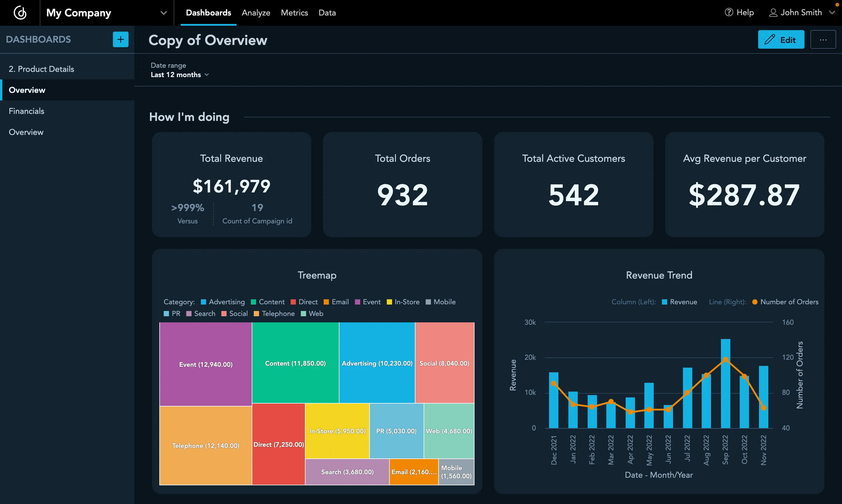Viewport: 842px width, 504px height.
Task: Click the John Smith profile icon
Action: [773, 12]
